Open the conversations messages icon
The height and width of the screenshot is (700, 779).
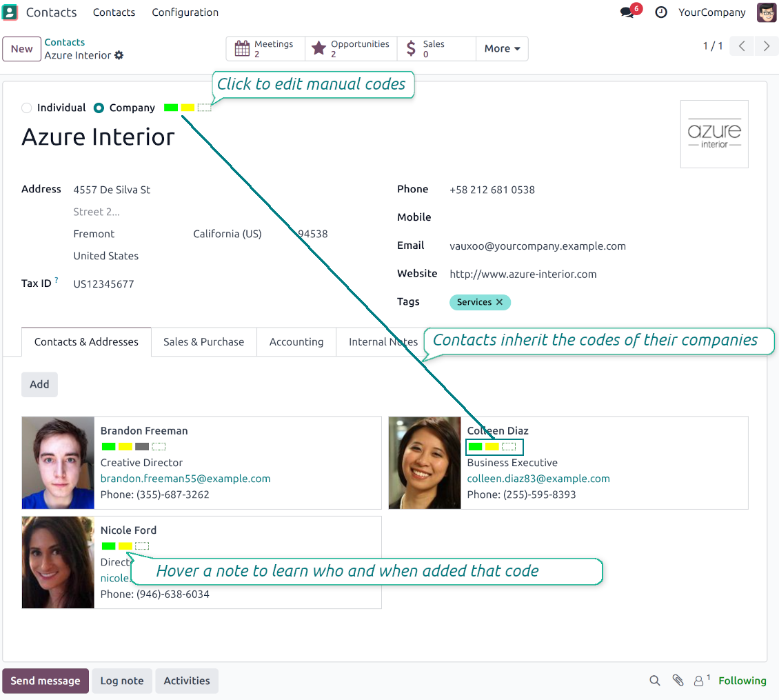[628, 12]
